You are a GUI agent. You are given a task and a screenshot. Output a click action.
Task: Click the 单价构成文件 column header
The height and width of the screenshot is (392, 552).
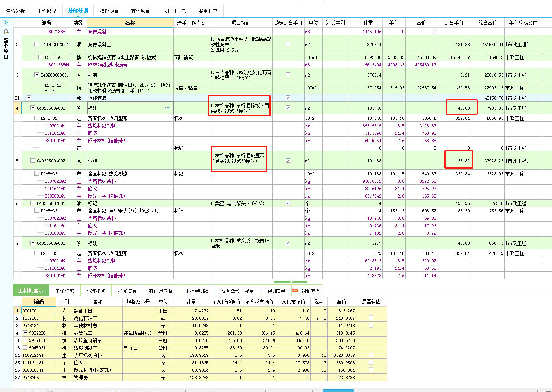pos(523,23)
